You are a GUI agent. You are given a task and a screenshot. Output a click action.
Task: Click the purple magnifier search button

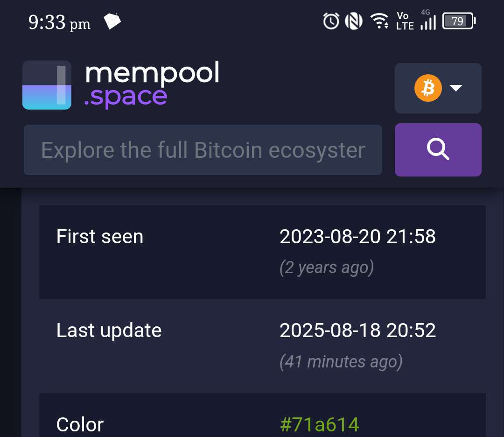pos(438,150)
